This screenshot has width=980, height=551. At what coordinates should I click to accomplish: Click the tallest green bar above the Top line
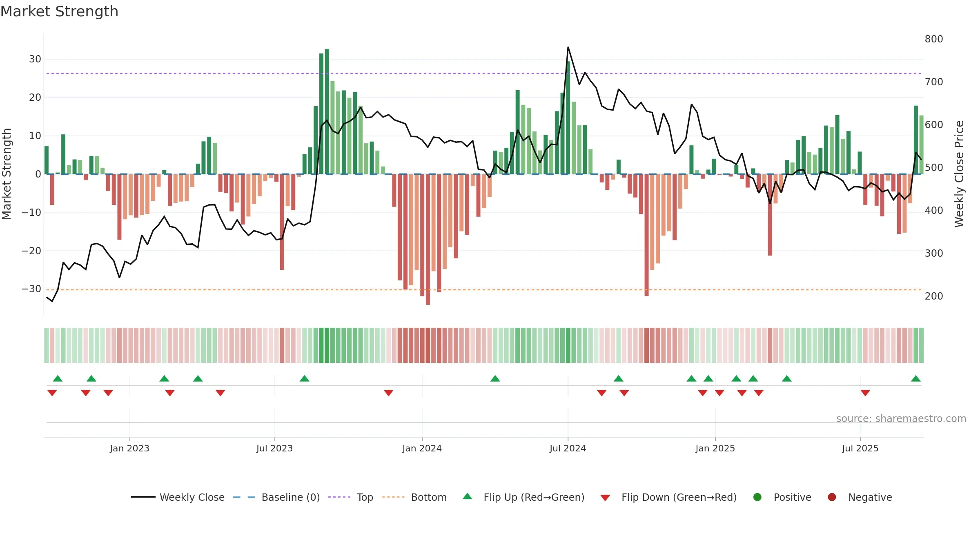327,111
